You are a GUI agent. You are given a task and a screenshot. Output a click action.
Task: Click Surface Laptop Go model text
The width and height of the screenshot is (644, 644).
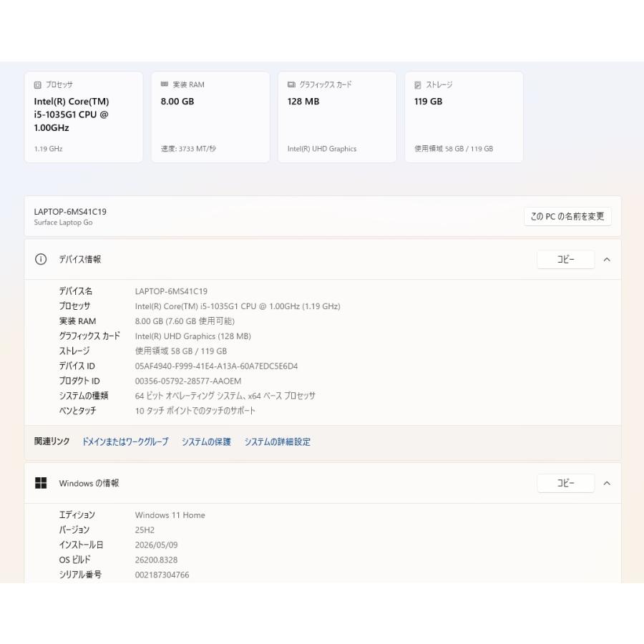click(x=63, y=223)
